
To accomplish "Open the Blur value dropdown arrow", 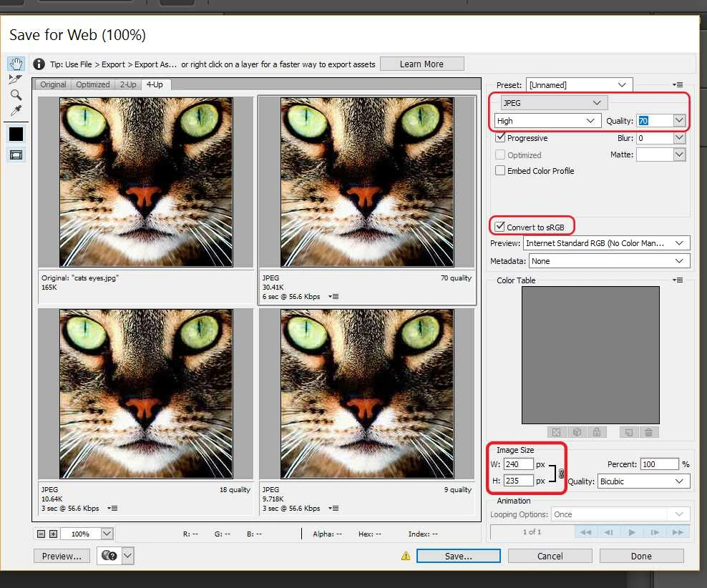I will [680, 138].
